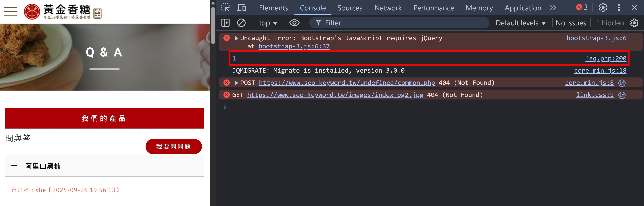Close the DevTools panel

click(x=634, y=8)
